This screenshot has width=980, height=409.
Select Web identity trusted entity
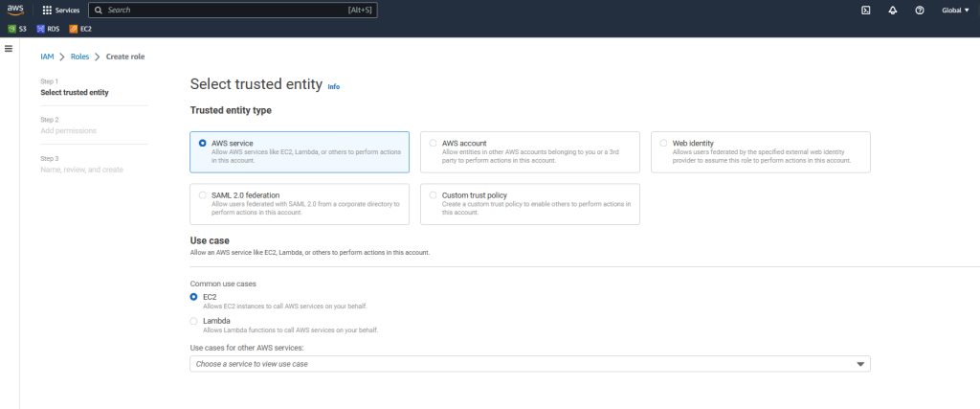pos(761,152)
